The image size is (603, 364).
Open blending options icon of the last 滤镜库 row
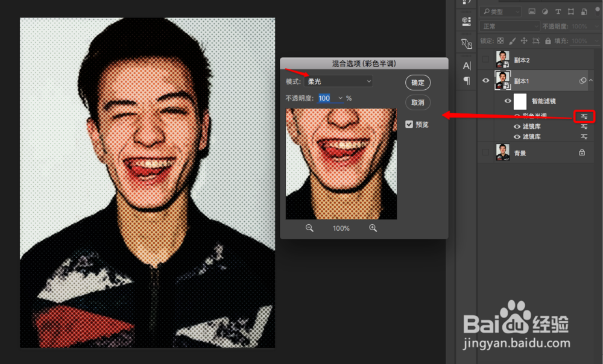[x=584, y=137]
